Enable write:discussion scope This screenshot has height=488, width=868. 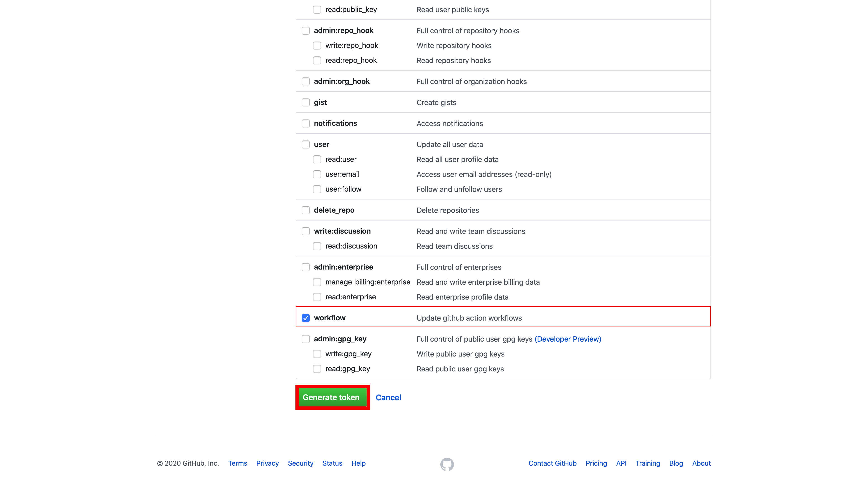306,231
